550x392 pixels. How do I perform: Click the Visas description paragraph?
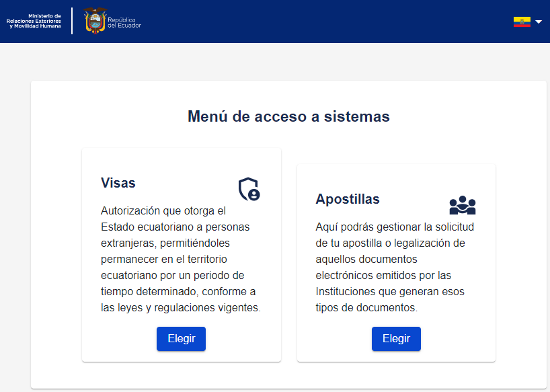(x=181, y=259)
